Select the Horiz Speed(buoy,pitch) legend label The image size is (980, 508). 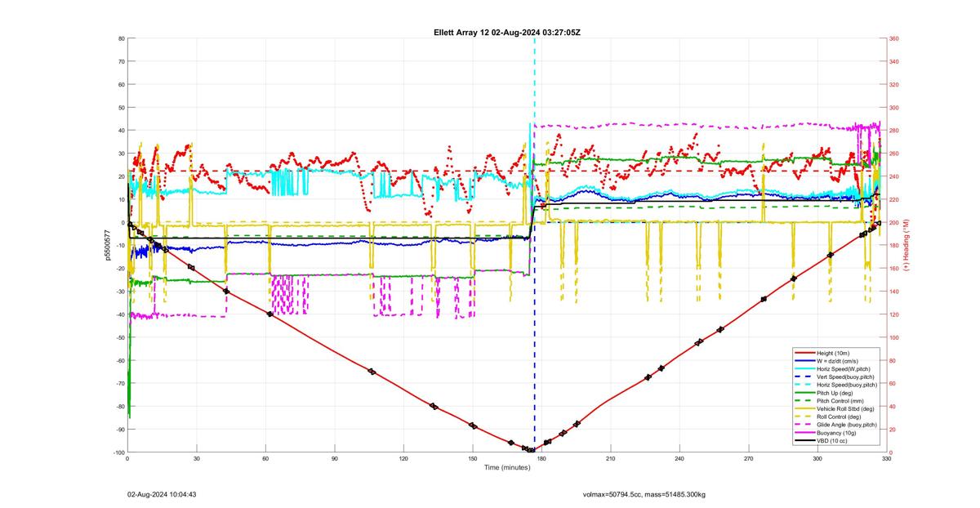click(846, 385)
